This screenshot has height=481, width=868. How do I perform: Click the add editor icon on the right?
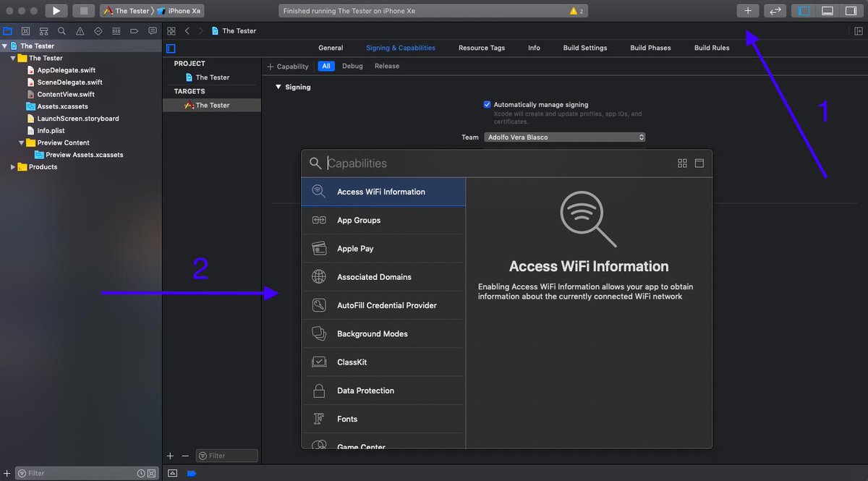(859, 31)
